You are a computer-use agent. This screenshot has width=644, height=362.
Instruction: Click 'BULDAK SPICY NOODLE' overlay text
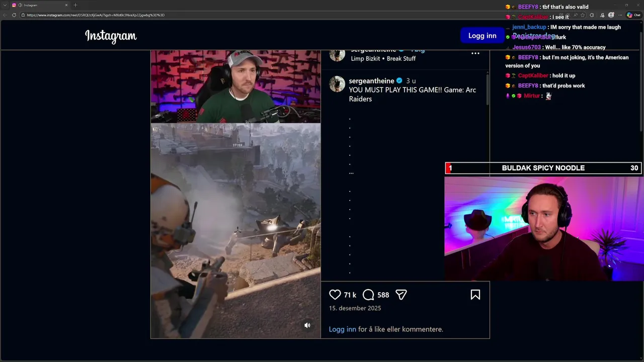coord(543,168)
